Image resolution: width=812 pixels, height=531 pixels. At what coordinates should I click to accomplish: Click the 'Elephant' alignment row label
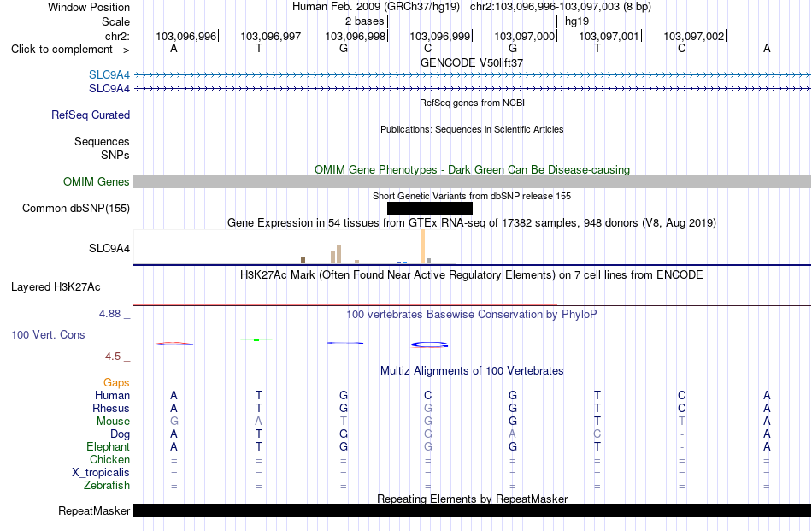(108, 447)
